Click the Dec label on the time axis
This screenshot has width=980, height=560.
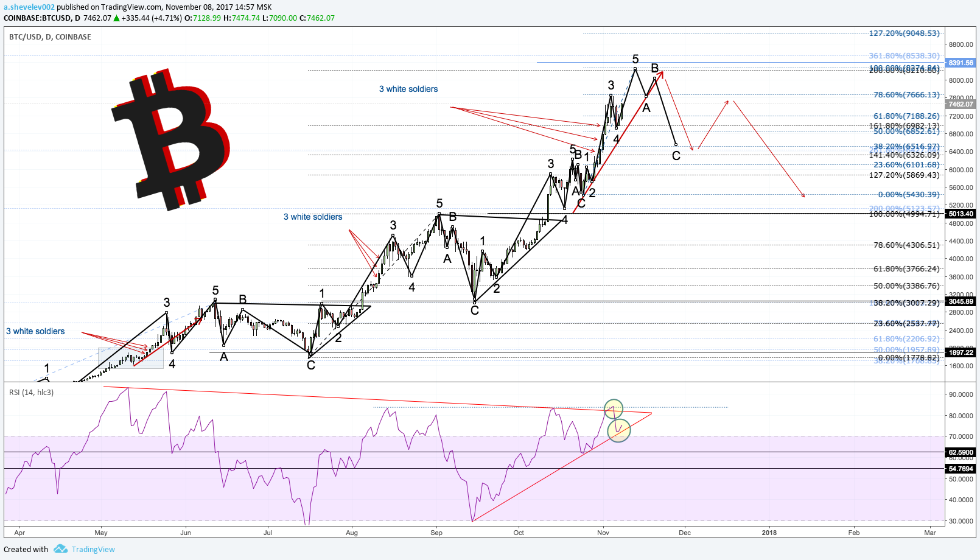[x=685, y=533]
